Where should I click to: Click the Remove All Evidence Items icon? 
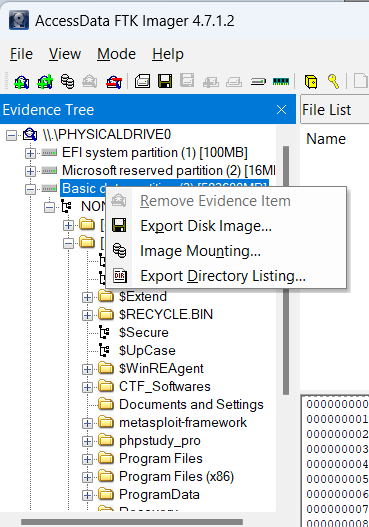[x=114, y=82]
